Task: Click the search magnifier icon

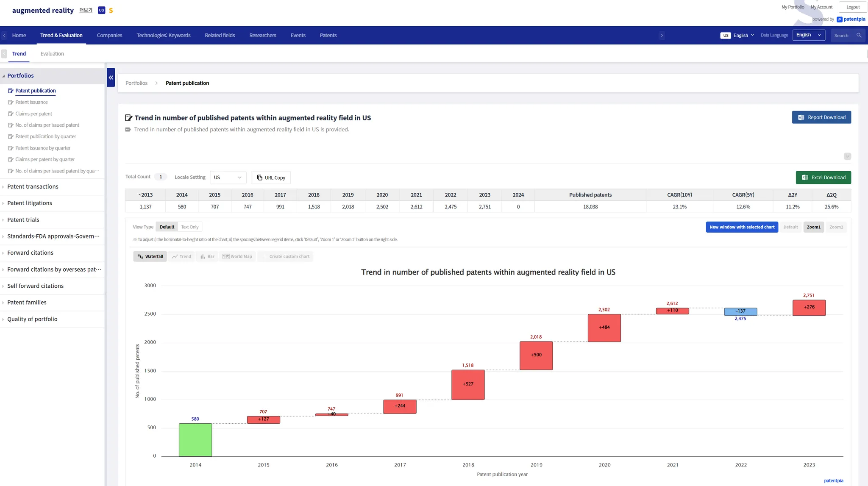Action: (859, 36)
